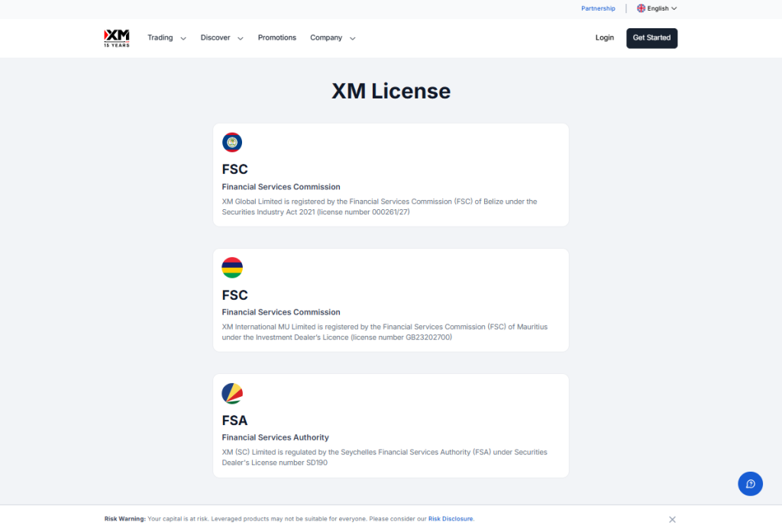Open the Partnership link
This screenshot has width=782, height=532.
tap(598, 8)
